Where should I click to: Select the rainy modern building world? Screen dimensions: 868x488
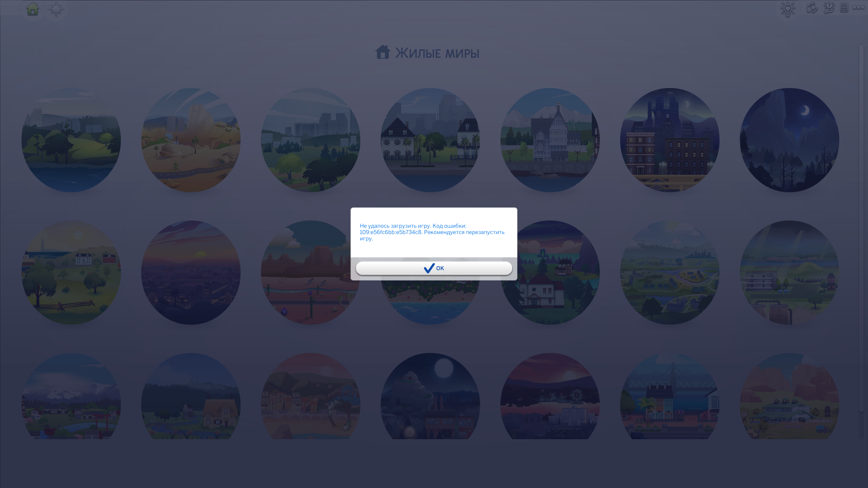tap(790, 272)
